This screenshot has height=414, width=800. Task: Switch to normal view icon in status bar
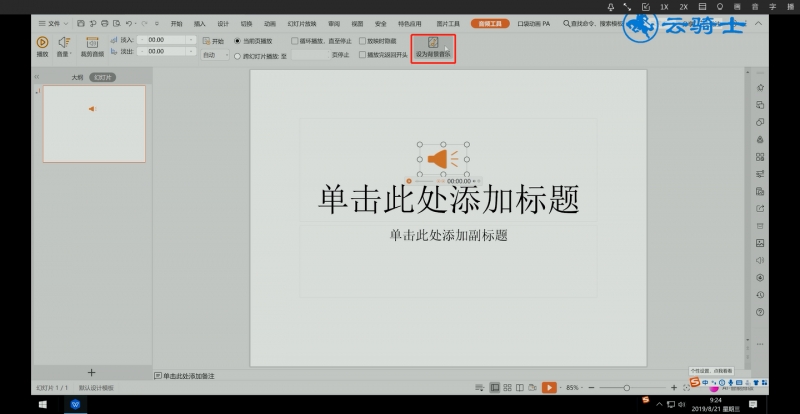click(494, 388)
